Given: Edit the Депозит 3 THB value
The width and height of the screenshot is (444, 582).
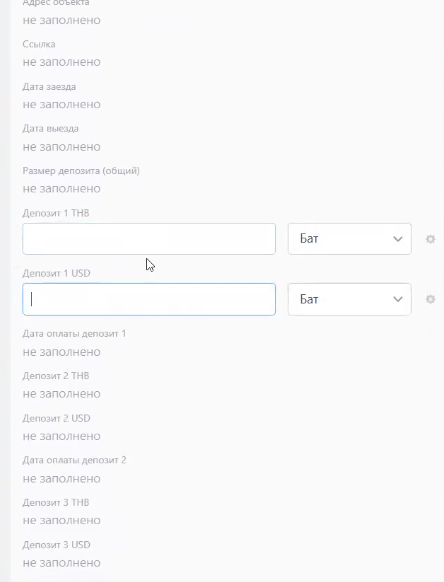Looking at the screenshot, I should click(x=62, y=520).
